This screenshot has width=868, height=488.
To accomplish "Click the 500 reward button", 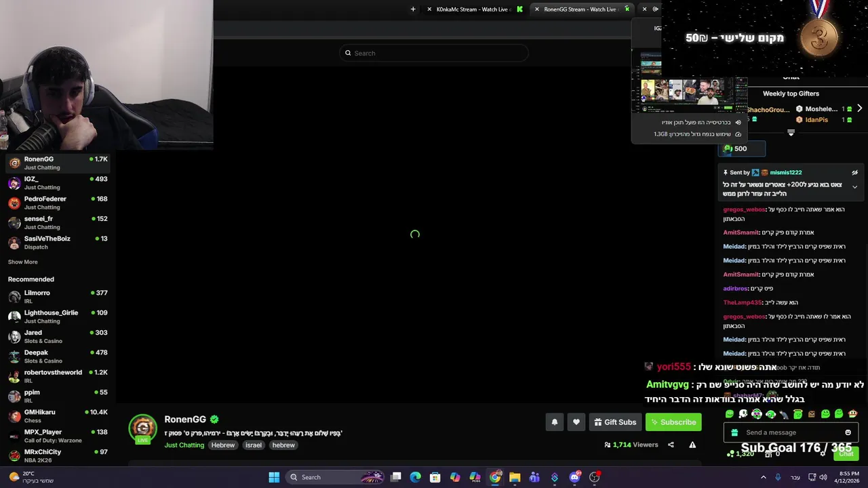I will click(742, 148).
